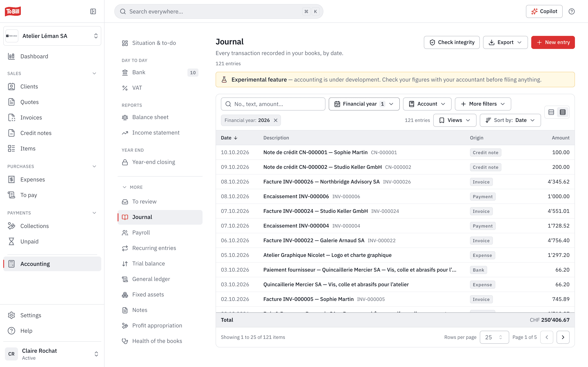
Task: Create a New entry
Action: pos(553,42)
